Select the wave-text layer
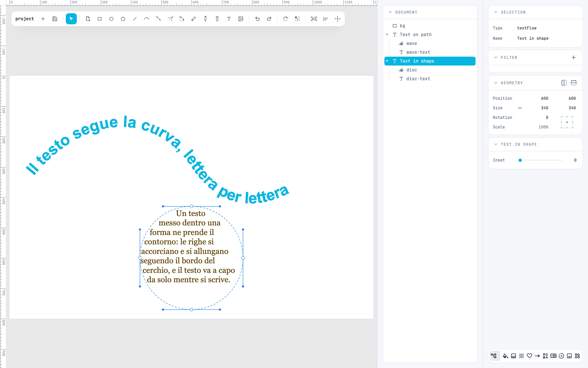588x368 pixels. [430, 52]
